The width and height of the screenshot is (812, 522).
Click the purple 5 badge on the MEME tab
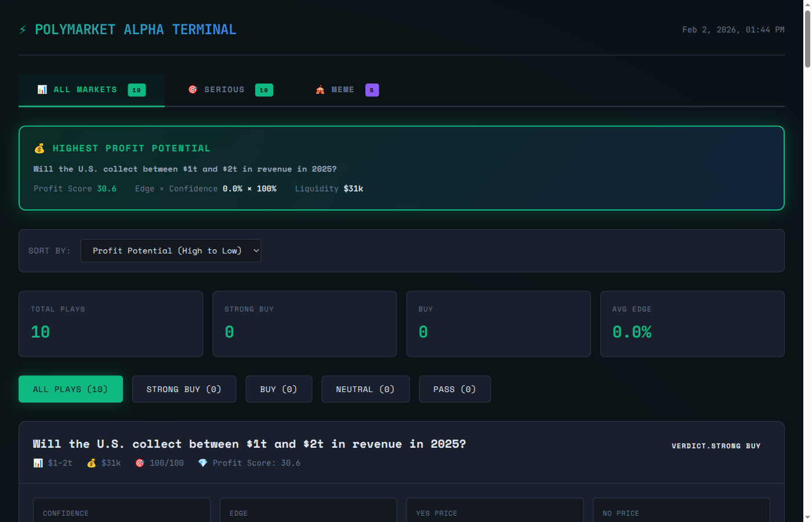click(372, 90)
